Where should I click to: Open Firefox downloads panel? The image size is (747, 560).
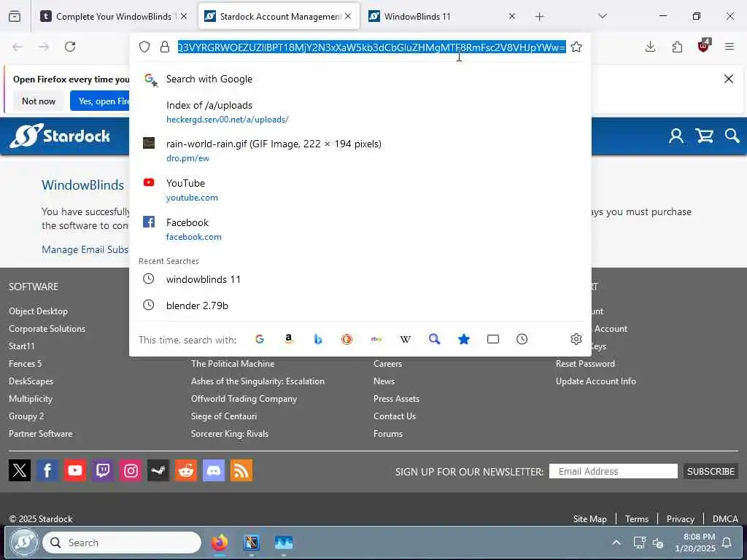[650, 47]
